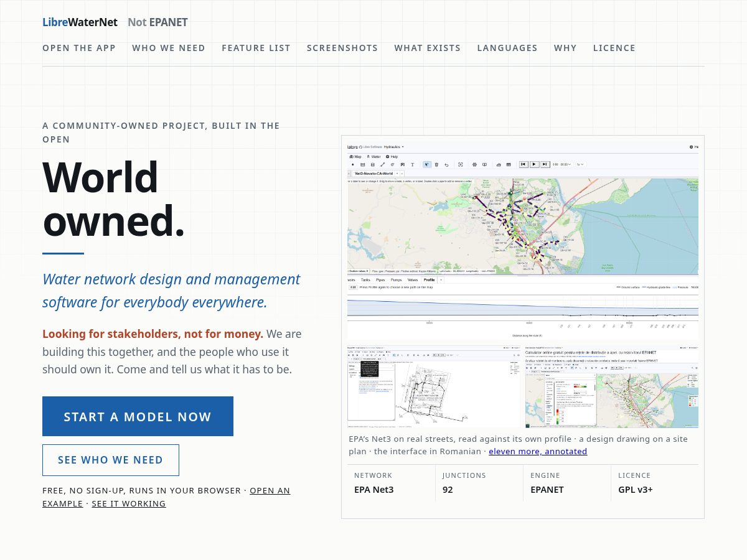The height and width of the screenshot is (560, 747).
Task: Open the FEATURE LIST nav link
Action: 256,48
